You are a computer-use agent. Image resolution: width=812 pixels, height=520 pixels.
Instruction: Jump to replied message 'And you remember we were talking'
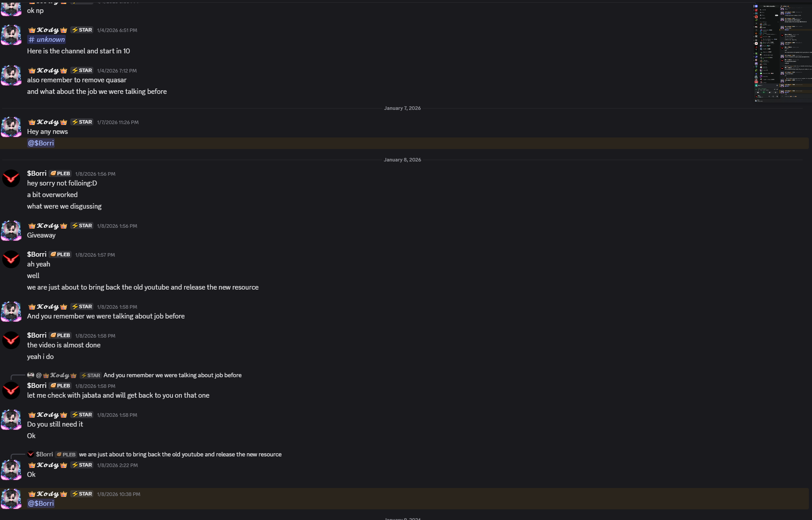coord(173,375)
